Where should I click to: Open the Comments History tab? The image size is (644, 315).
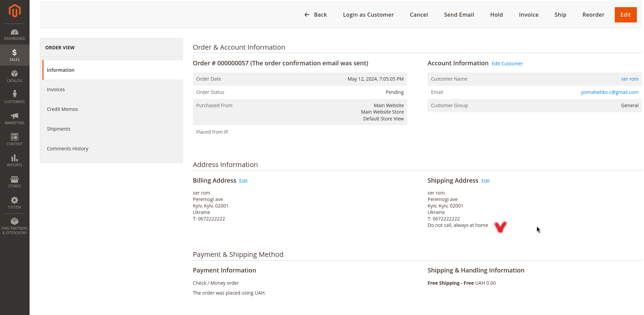[67, 149]
